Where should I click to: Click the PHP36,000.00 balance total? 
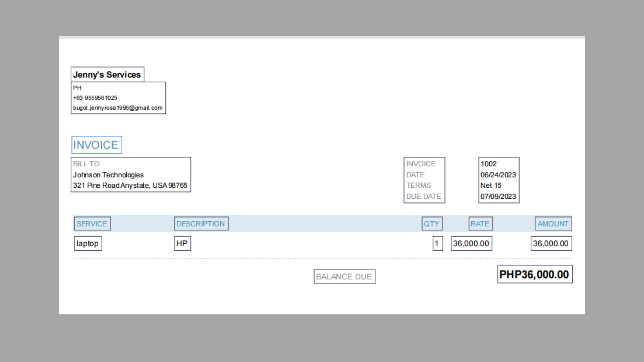tap(534, 275)
